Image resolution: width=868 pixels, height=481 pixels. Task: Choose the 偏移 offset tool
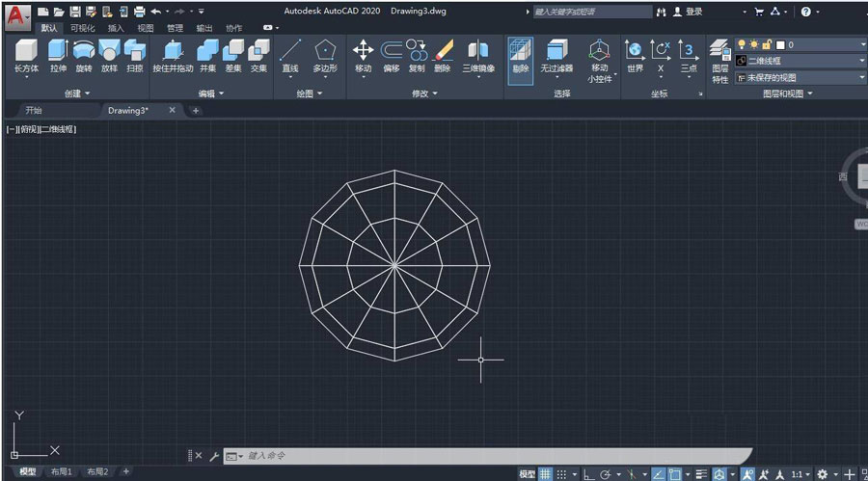[392, 57]
